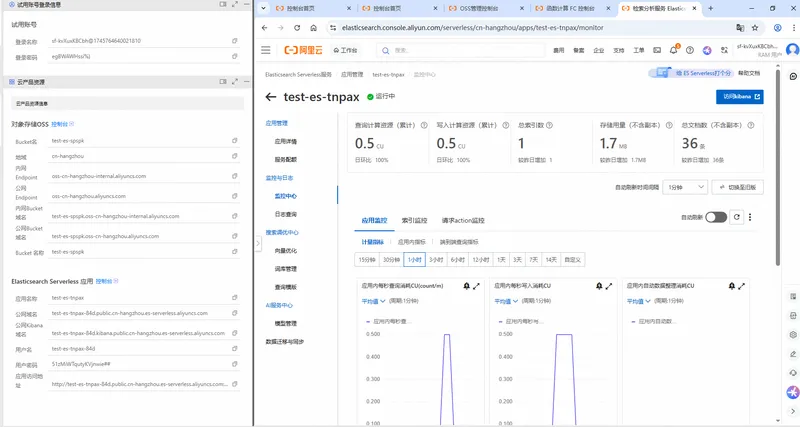Image resolution: width=800 pixels, height=427 pixels.
Task: Copy the public endpoint oss-cn-hangzhou.aliyuncs.com
Action: pyautogui.click(x=235, y=196)
